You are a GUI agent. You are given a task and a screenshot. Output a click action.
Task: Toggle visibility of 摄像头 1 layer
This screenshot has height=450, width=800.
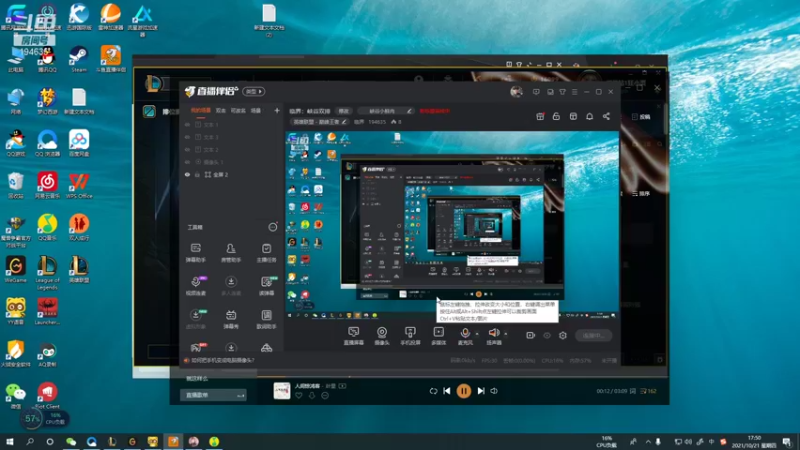(187, 162)
